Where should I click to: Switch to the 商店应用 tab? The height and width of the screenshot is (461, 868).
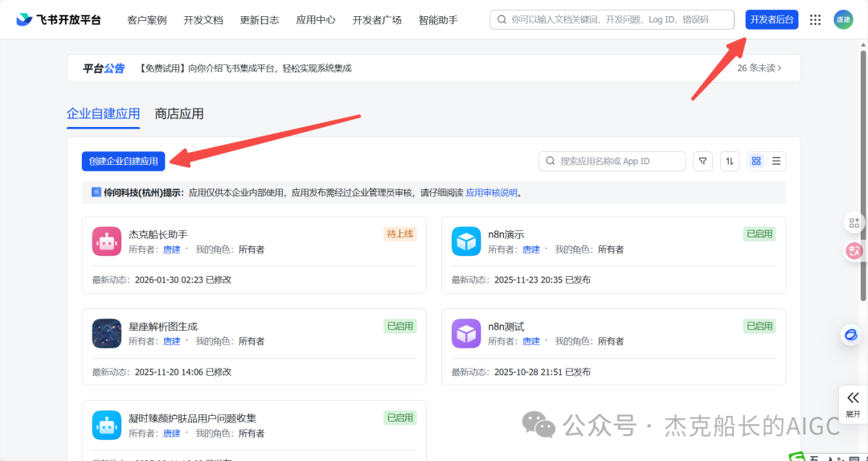[x=178, y=114]
